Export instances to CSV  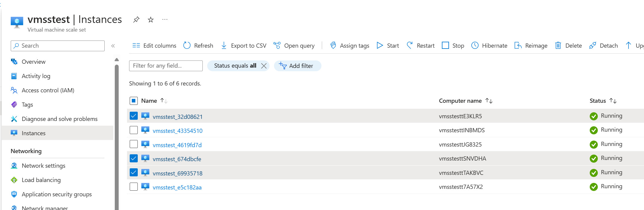[244, 46]
